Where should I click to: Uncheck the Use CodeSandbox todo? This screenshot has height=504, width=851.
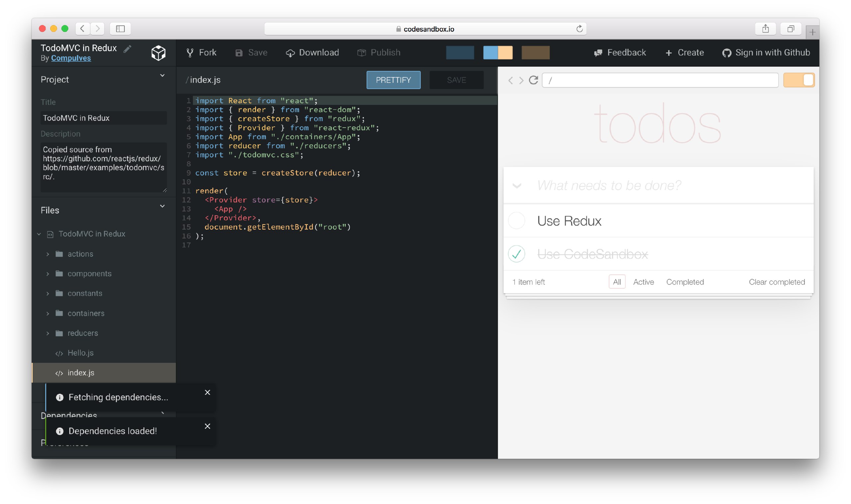click(516, 254)
